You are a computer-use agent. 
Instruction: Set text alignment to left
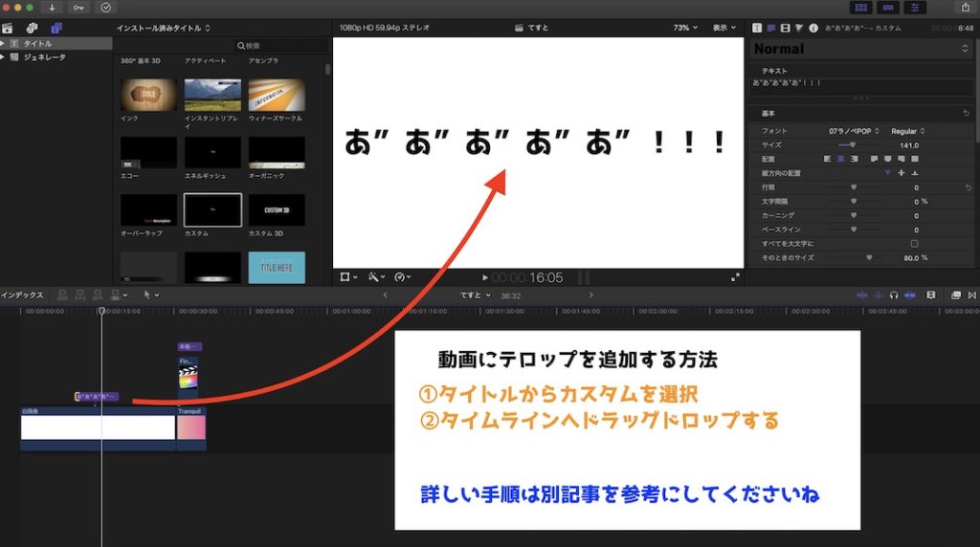click(828, 160)
